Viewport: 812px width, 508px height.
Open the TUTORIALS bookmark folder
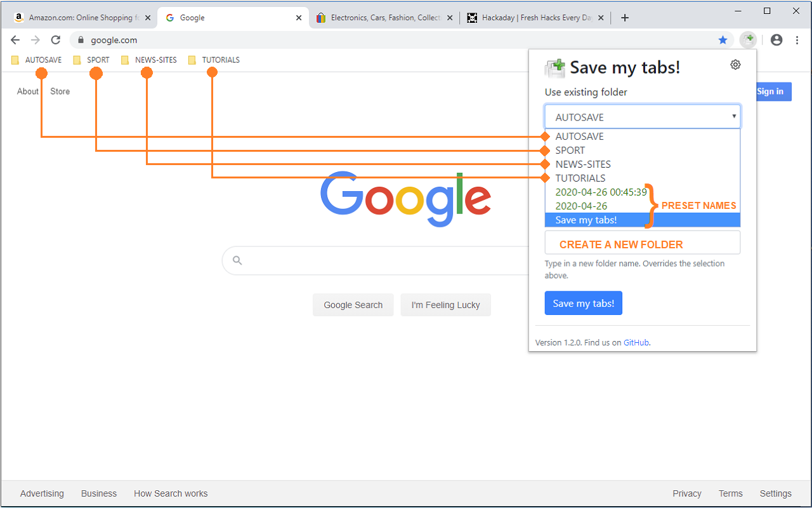pos(214,60)
